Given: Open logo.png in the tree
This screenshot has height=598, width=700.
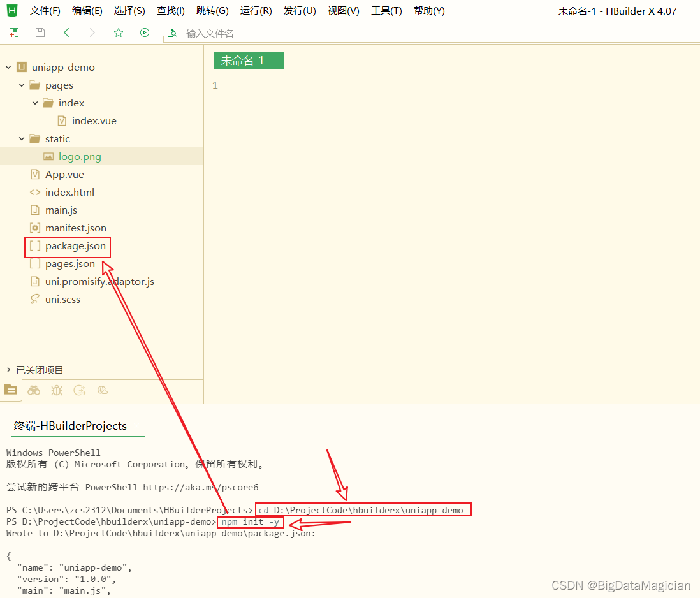Looking at the screenshot, I should coord(80,157).
